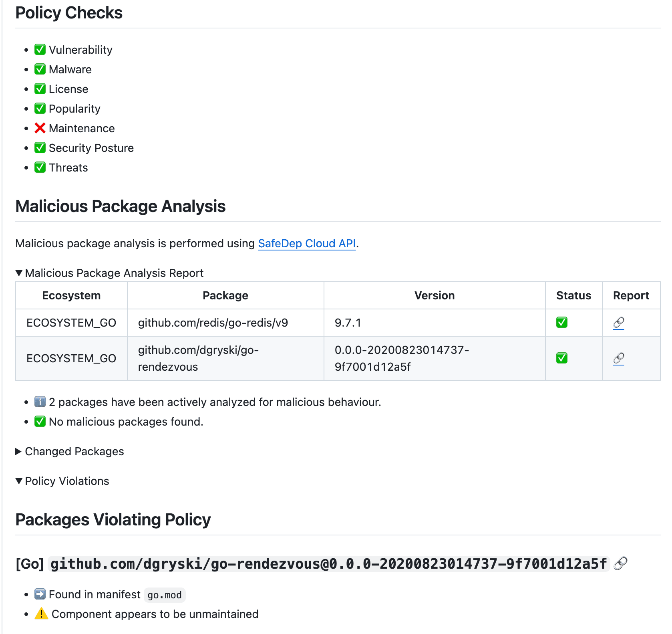Collapse Malicious Package Analysis Report section

pyautogui.click(x=109, y=273)
